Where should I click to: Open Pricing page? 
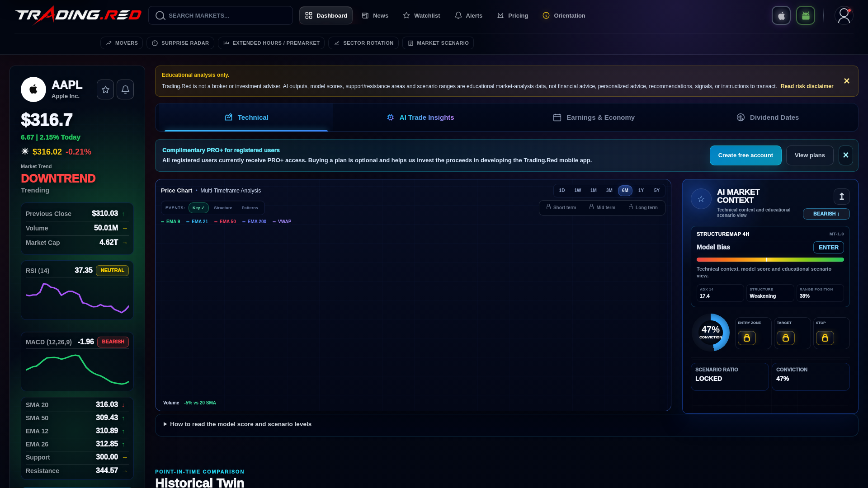click(x=513, y=15)
